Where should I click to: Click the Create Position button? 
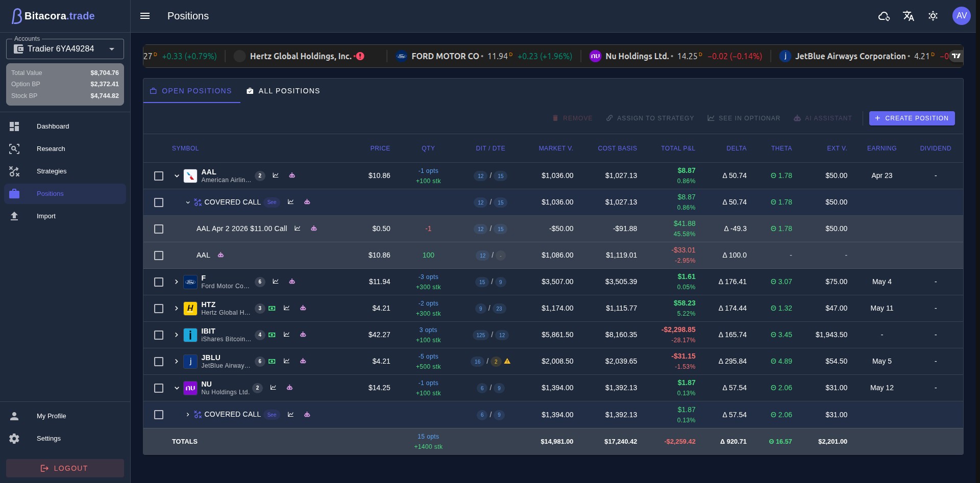tap(912, 118)
